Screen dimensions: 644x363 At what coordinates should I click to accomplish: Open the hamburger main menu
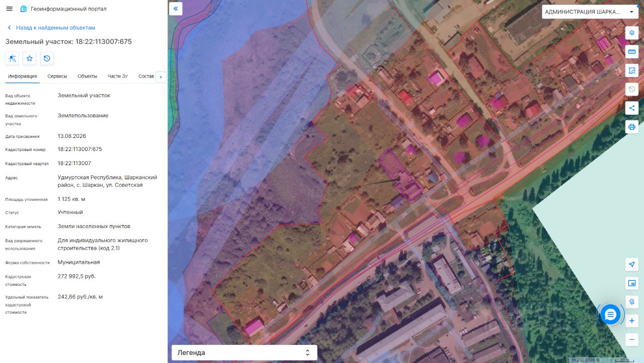pyautogui.click(x=9, y=9)
